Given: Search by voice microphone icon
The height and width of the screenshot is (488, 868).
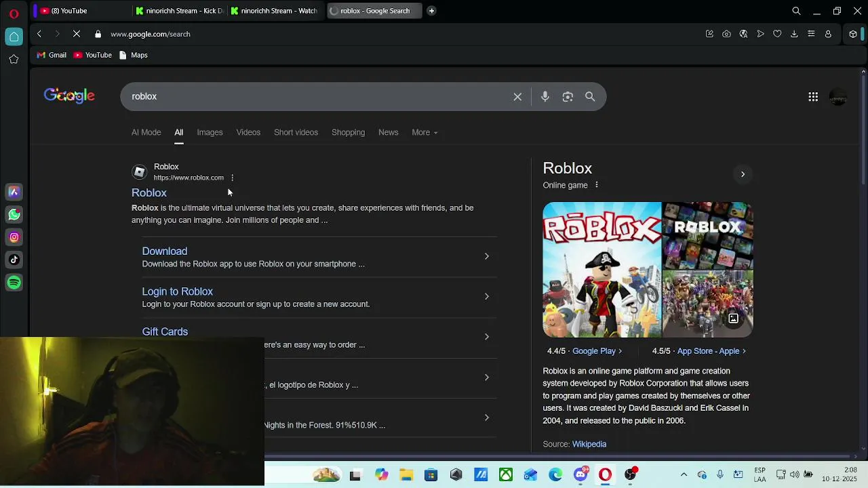Looking at the screenshot, I should pos(545,97).
